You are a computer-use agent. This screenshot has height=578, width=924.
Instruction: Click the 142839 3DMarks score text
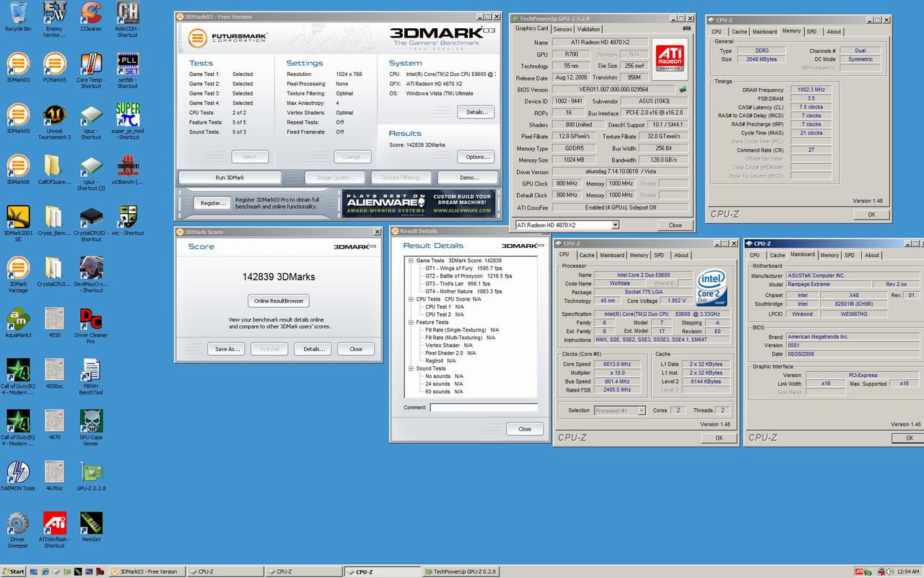pos(278,276)
